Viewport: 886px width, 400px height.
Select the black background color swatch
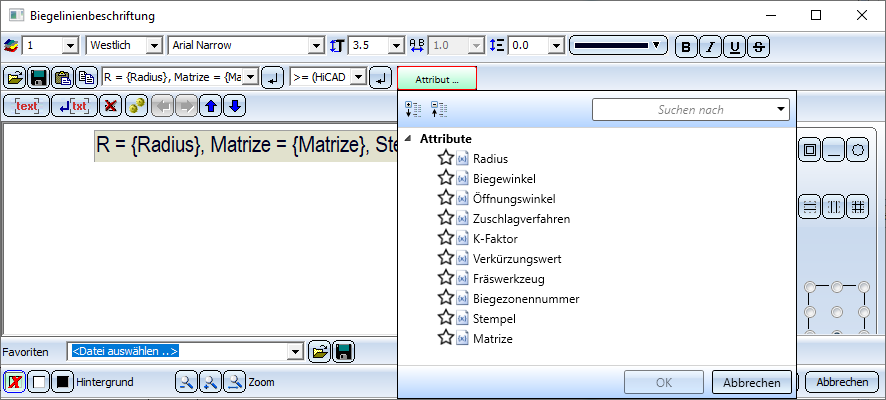(63, 382)
